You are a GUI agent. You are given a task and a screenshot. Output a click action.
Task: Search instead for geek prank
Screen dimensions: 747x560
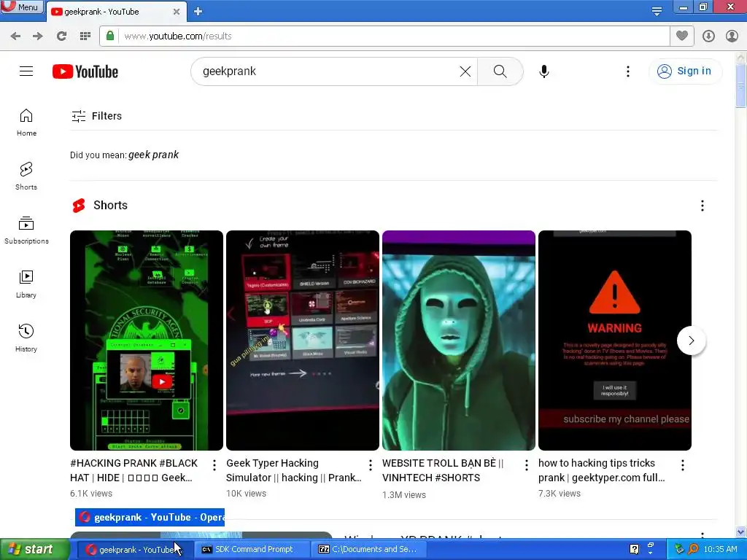pyautogui.click(x=153, y=155)
